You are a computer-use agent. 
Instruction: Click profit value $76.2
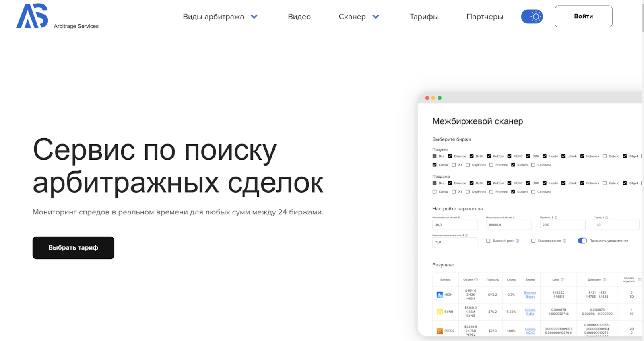(x=492, y=312)
